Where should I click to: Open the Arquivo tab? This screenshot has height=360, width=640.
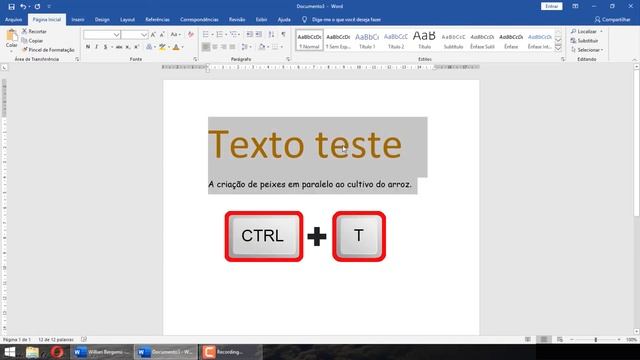pyautogui.click(x=13, y=20)
